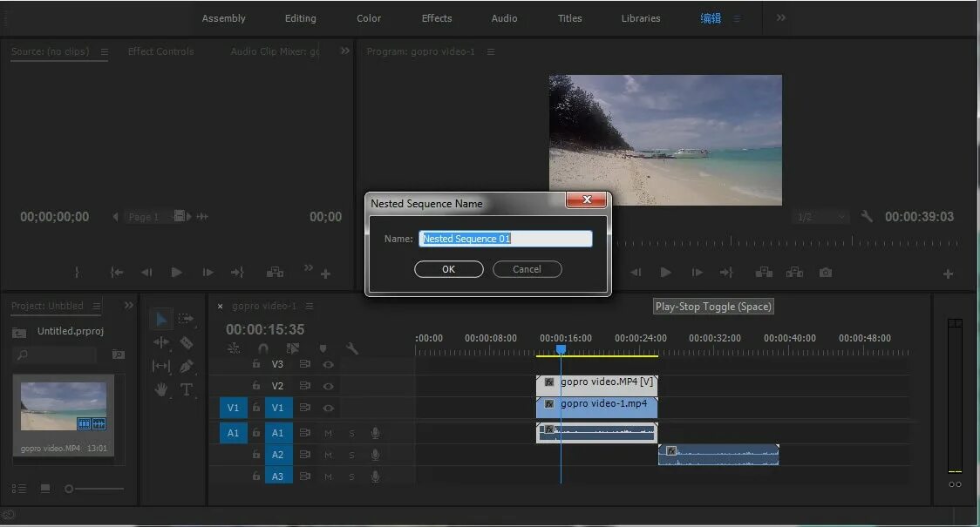Click Program monitor Play button
The height and width of the screenshot is (527, 980).
(x=665, y=273)
